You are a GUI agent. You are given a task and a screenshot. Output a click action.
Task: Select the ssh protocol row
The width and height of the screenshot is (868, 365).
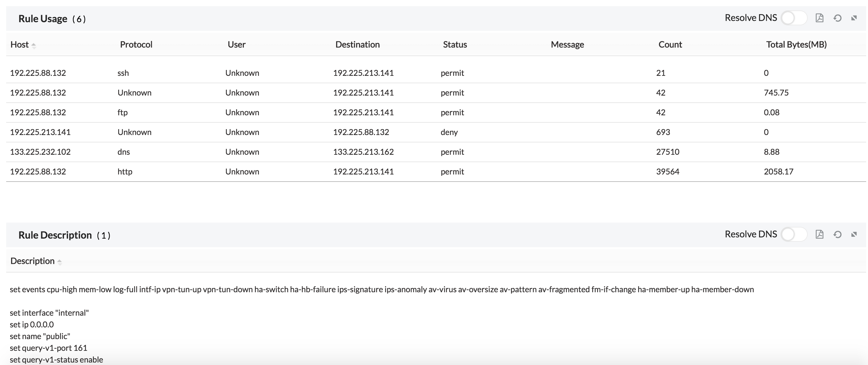tap(123, 73)
